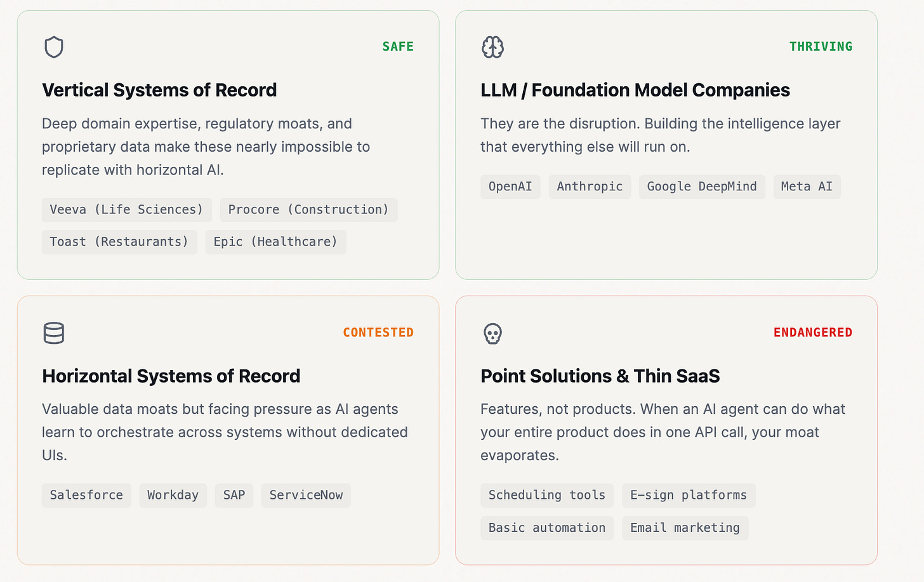Select the Procore (Construction) tag
Screen dimensions: 924x582
(x=308, y=210)
